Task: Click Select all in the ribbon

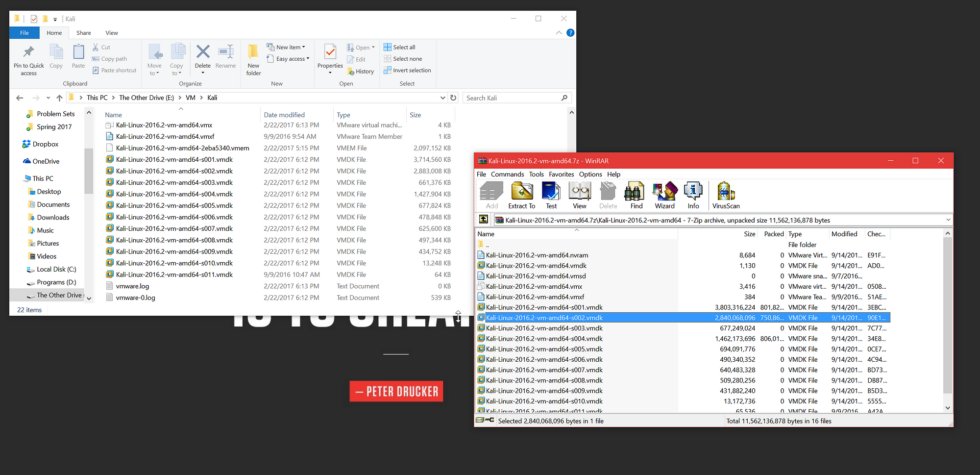Action: coord(399,47)
